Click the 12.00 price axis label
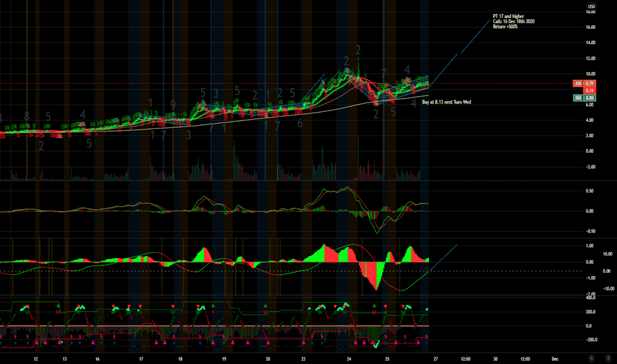617x364 pixels. coord(591,58)
